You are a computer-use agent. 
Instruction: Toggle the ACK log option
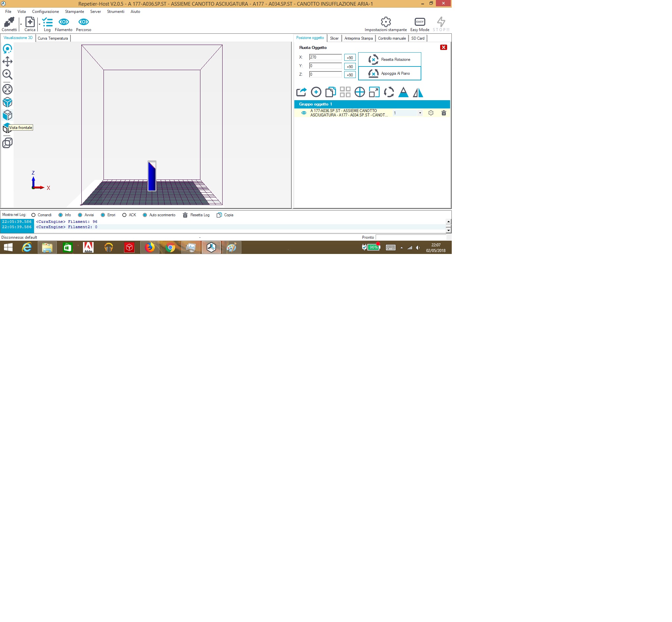tap(124, 215)
